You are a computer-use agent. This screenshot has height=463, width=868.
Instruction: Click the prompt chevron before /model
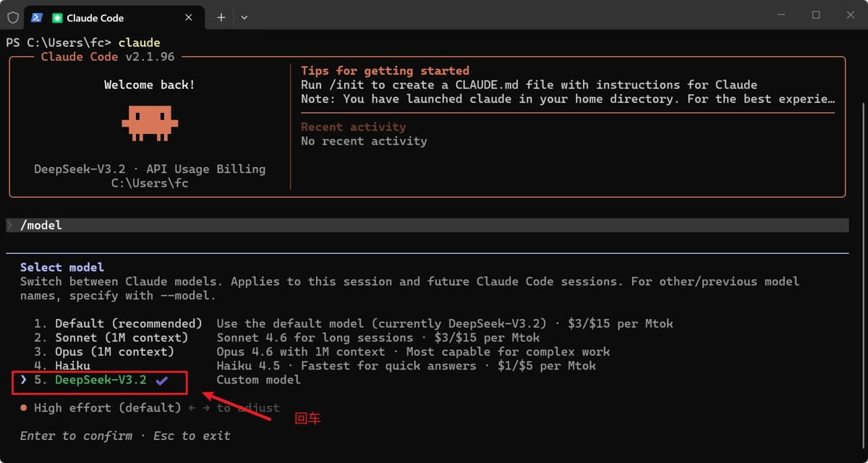(10, 226)
